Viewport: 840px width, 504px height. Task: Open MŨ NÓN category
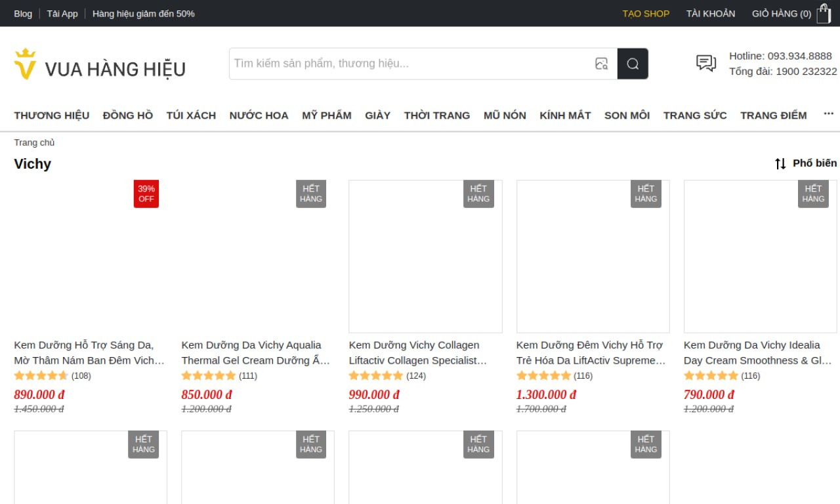click(505, 115)
